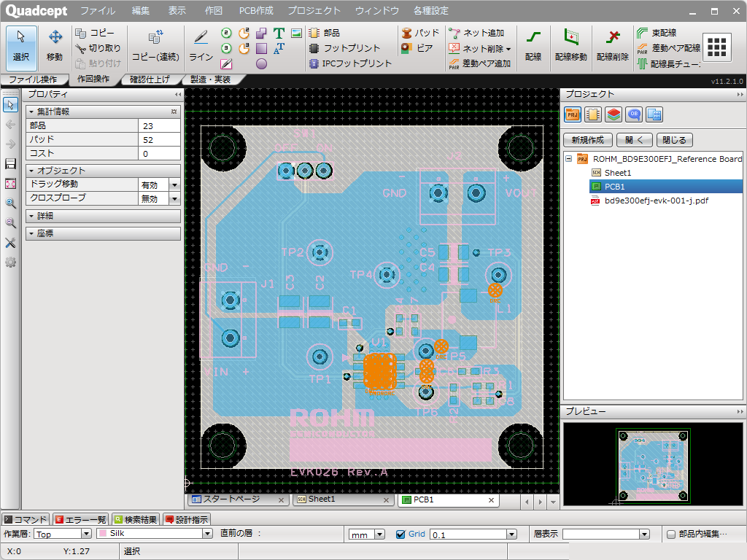Toggle the Grid checkbox
747x560 pixels.
click(400, 534)
